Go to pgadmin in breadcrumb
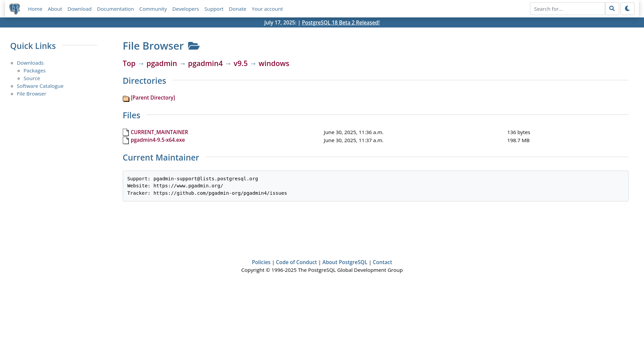The image size is (644, 362). [x=162, y=63]
